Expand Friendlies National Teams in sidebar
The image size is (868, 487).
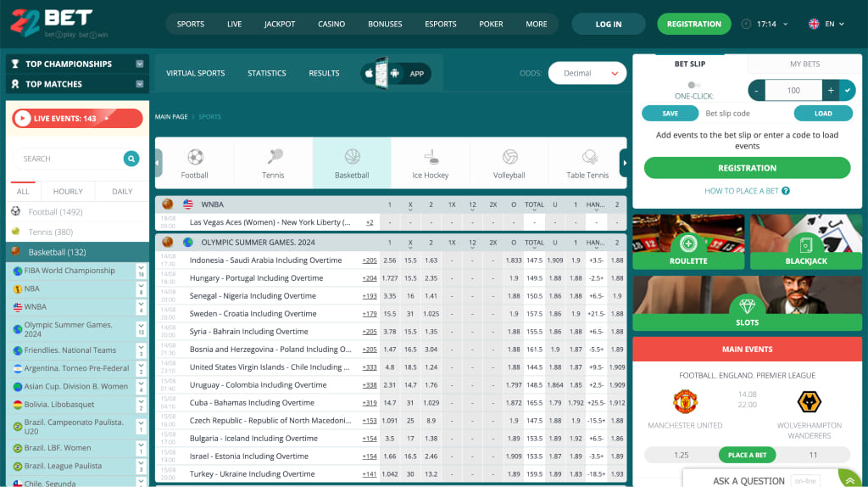point(142,350)
